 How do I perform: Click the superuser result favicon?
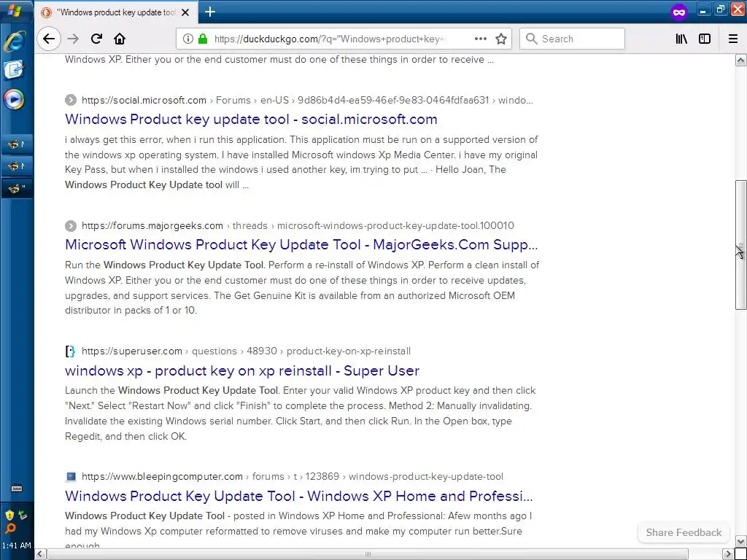pyautogui.click(x=71, y=351)
